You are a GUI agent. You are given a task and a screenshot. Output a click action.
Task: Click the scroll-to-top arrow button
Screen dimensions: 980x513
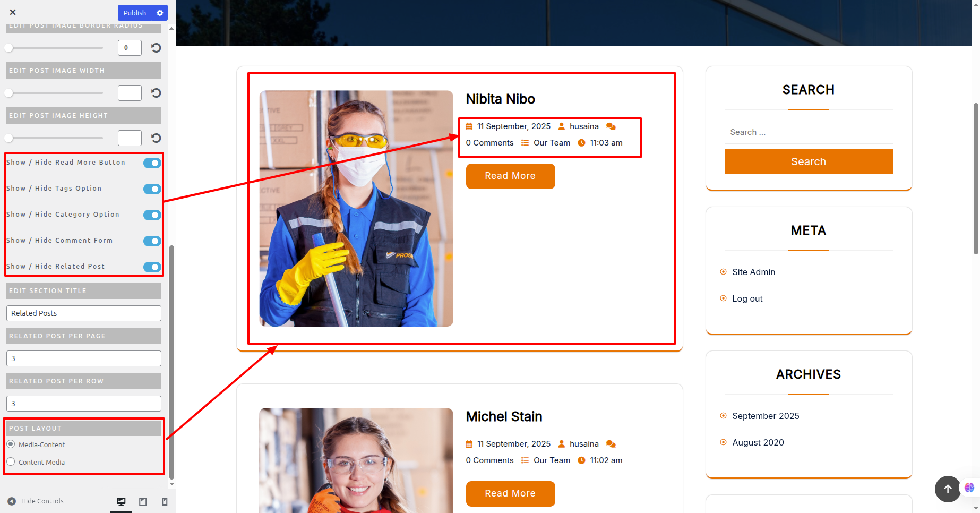[948, 489]
